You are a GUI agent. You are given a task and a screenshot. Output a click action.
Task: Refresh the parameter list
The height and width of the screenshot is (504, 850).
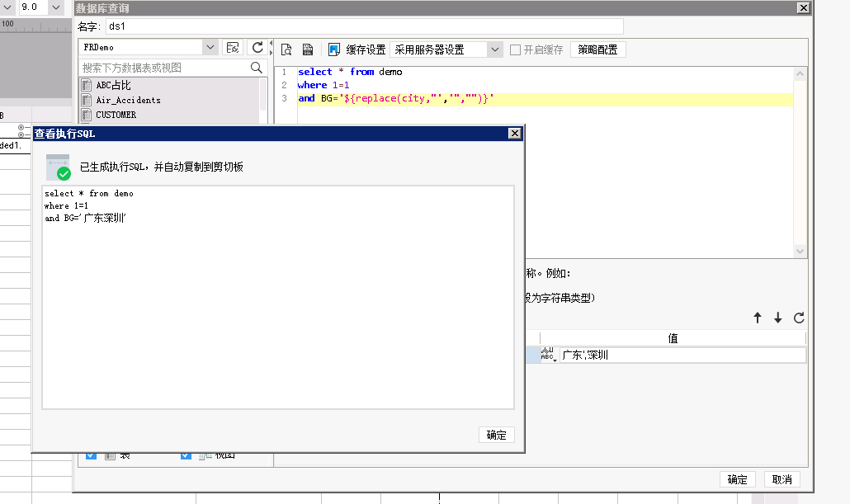click(799, 318)
